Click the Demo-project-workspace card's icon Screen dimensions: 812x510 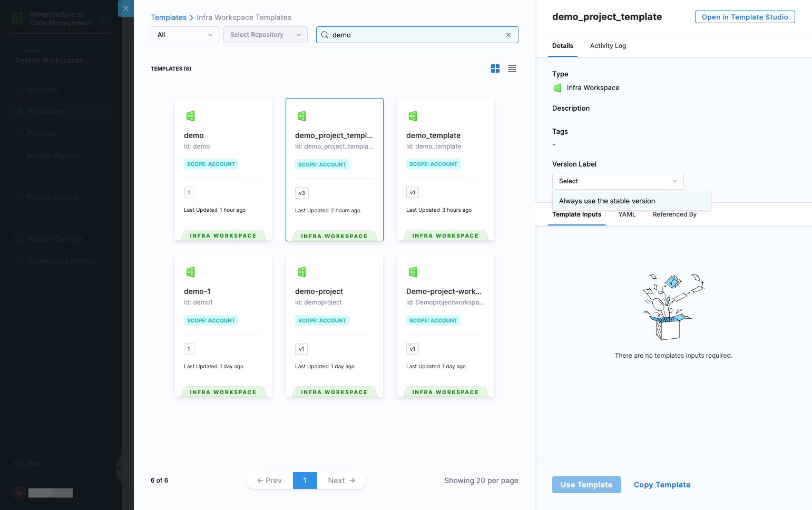pyautogui.click(x=413, y=272)
